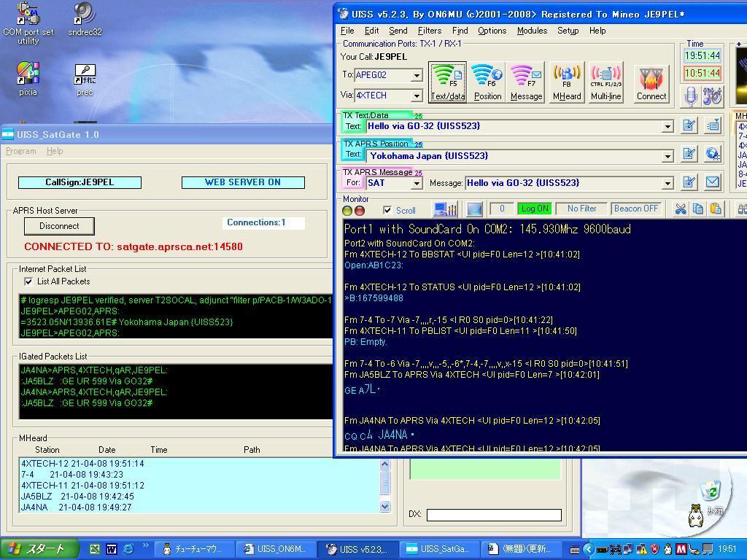Viewport: 747px width, 560px height.
Task: Open the Program menu in UISS_SatGate
Action: (x=21, y=151)
